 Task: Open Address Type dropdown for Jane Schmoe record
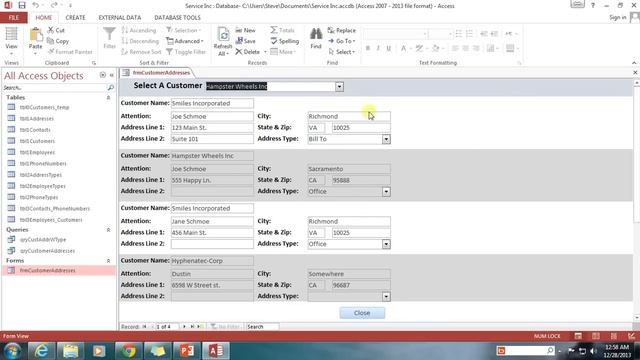pos(386,244)
